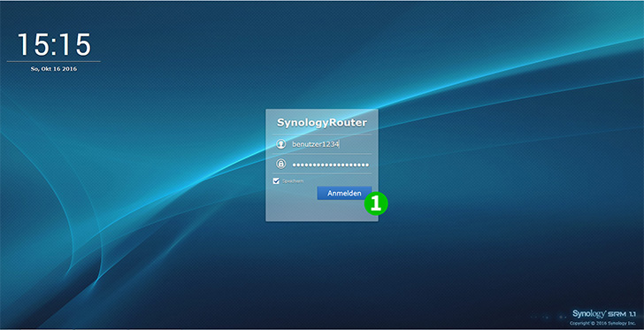The width and height of the screenshot is (644, 330).
Task: Click the user avatar icon
Action: (x=281, y=144)
